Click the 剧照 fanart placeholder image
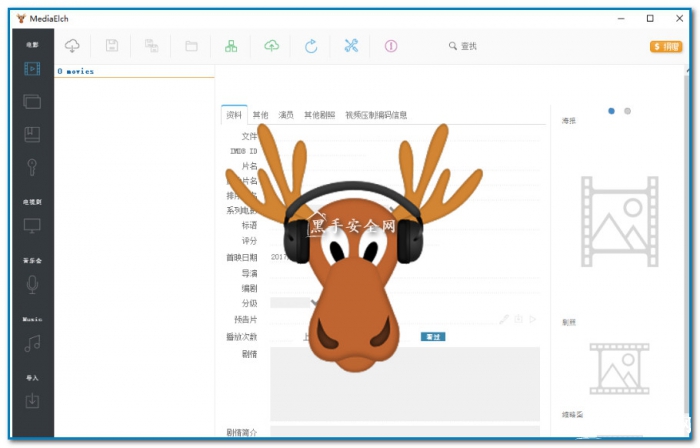This screenshot has height=448, width=700. click(x=620, y=369)
